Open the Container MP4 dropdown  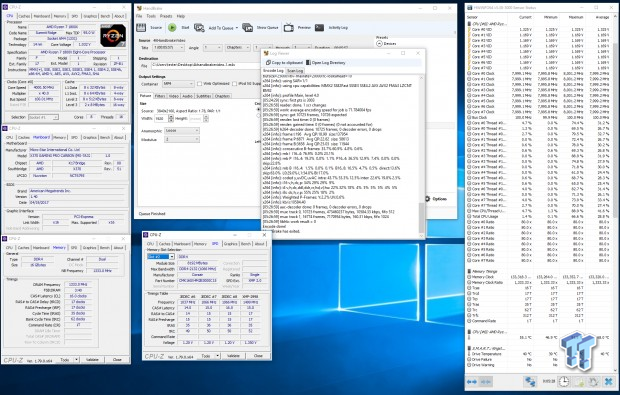point(178,84)
